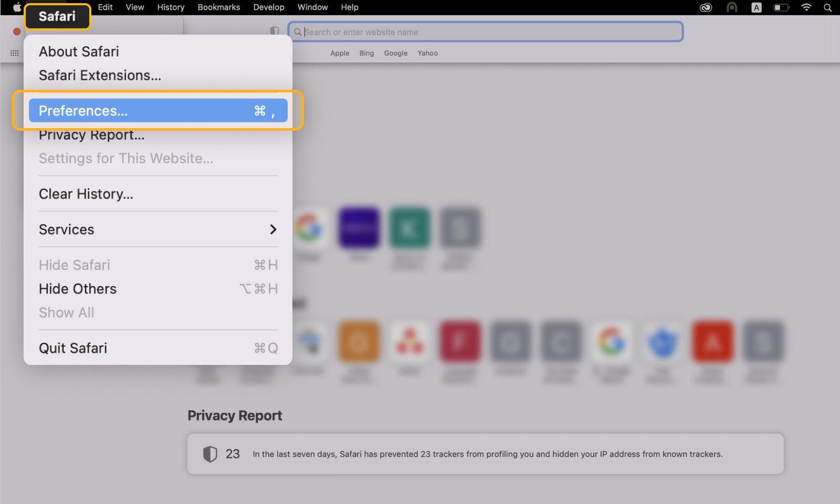Open Creative Cloud menu bar icon
Viewport: 840px width, 504px height.
click(706, 7)
